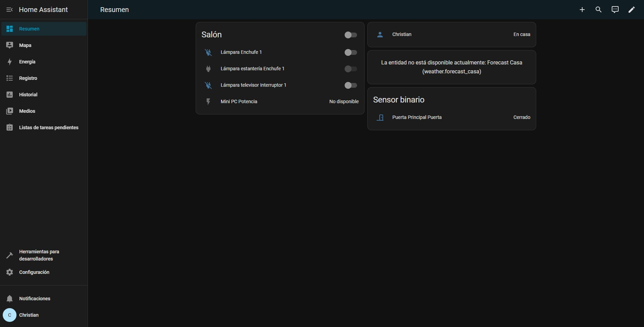Open Mapa in the sidebar
Viewport: 644px width, 327px height.
point(25,45)
